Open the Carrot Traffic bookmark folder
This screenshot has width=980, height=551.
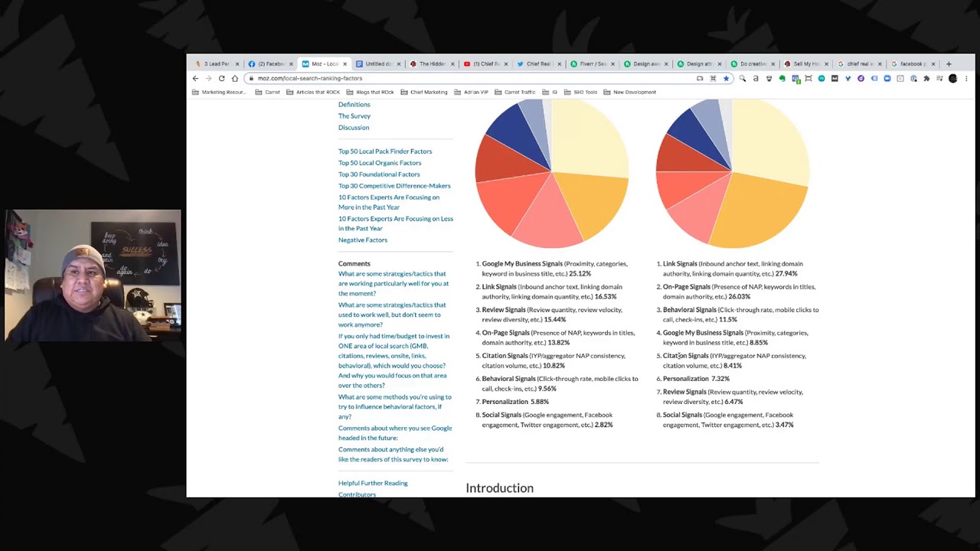point(515,92)
